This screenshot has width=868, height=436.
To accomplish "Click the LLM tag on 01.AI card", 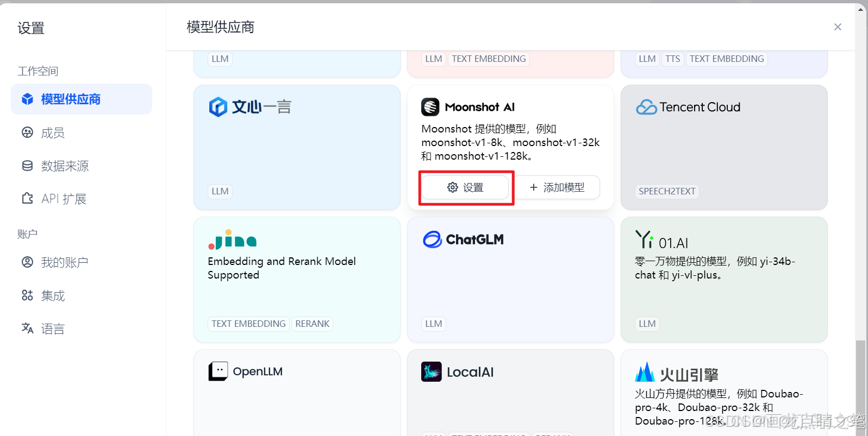I will [x=647, y=324].
